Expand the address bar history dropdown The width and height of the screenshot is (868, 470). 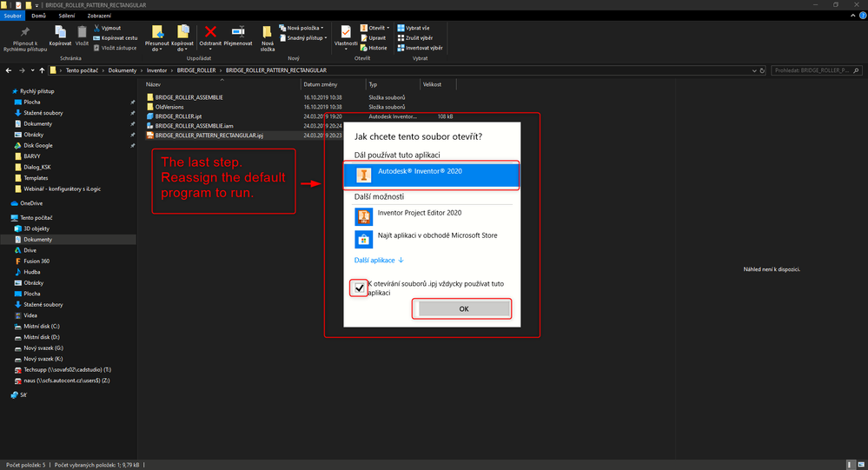754,70
